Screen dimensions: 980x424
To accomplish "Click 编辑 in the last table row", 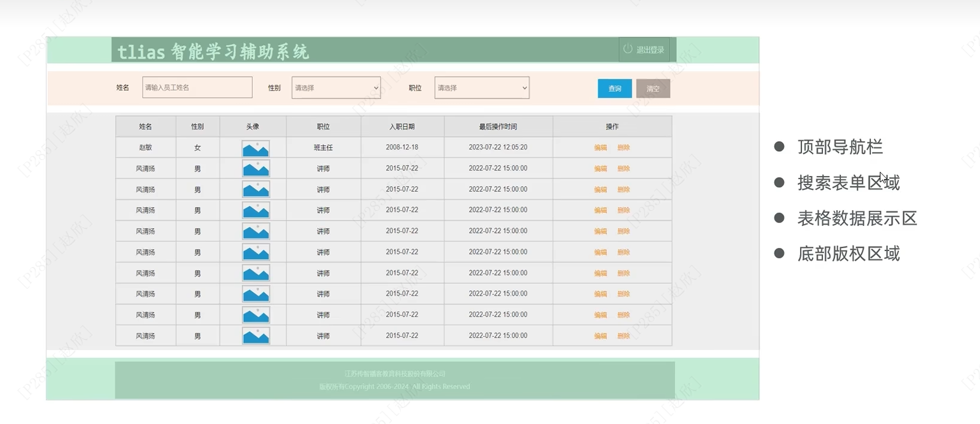I will pyautogui.click(x=600, y=336).
